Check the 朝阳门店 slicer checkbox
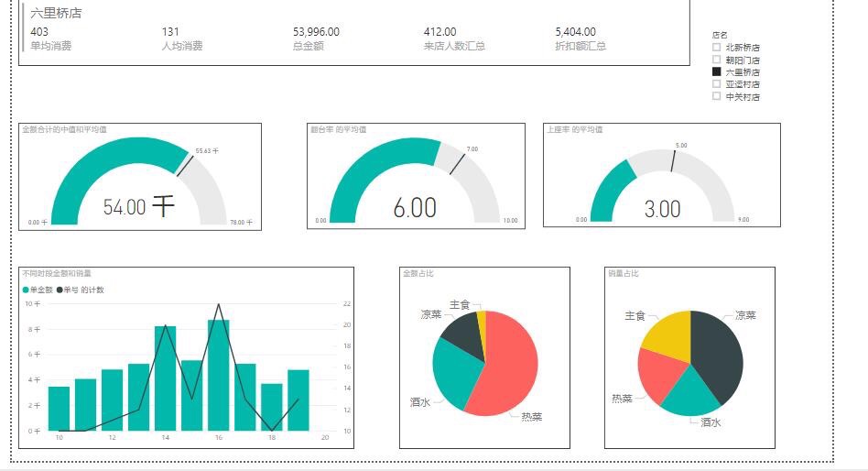This screenshot has width=868, height=471. pos(716,60)
